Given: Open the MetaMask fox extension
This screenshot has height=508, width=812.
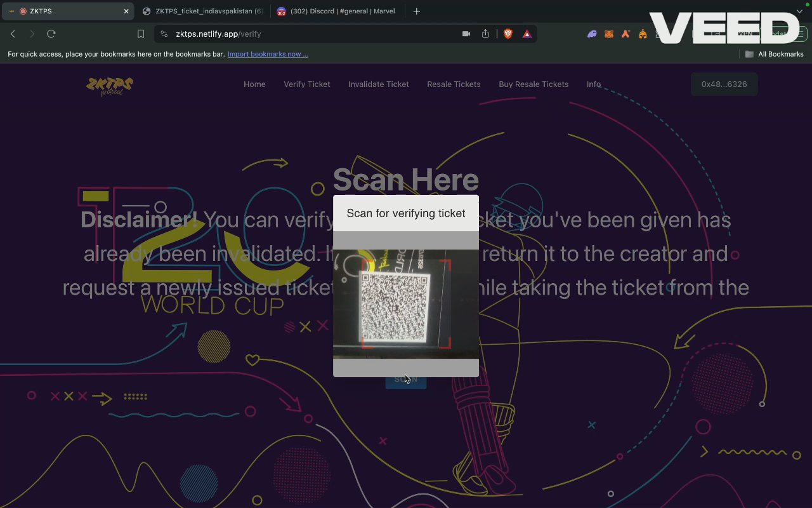Looking at the screenshot, I should (x=609, y=34).
